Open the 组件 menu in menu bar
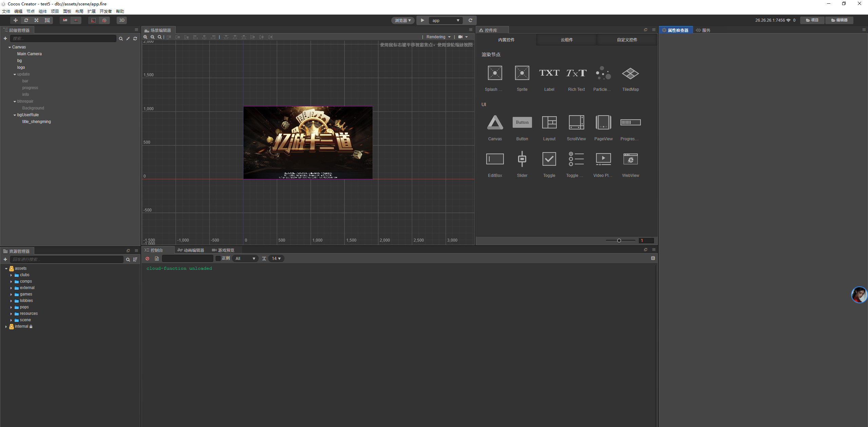The height and width of the screenshot is (427, 868). (x=43, y=12)
